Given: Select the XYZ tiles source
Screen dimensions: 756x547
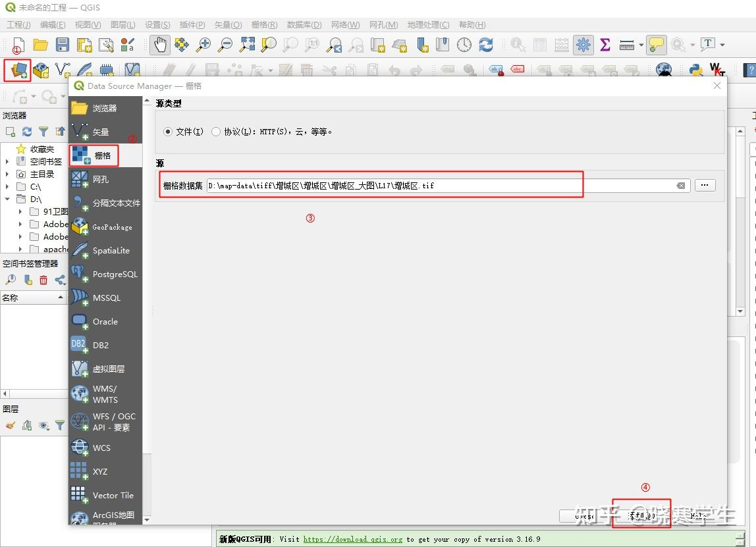Looking at the screenshot, I should point(105,471).
